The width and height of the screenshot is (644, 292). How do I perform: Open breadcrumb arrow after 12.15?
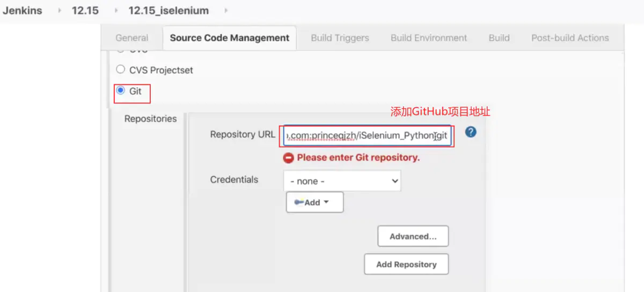pos(116,11)
